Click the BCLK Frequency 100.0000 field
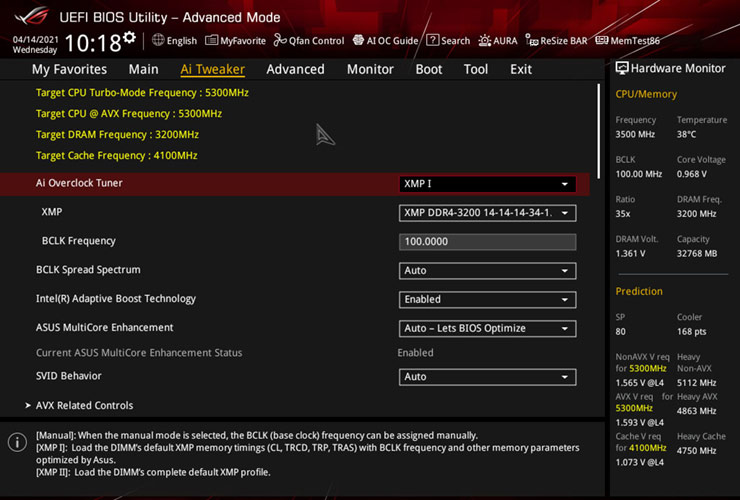This screenshot has height=500, width=740. (x=488, y=242)
